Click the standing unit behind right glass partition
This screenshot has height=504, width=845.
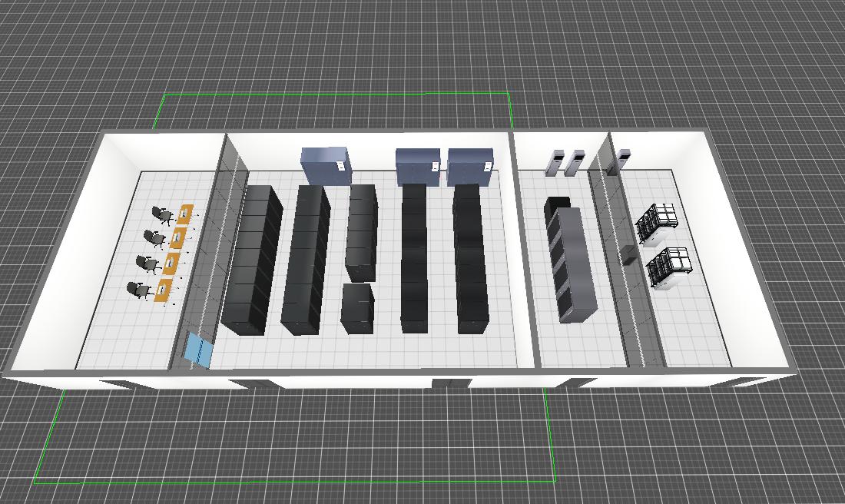(x=624, y=160)
